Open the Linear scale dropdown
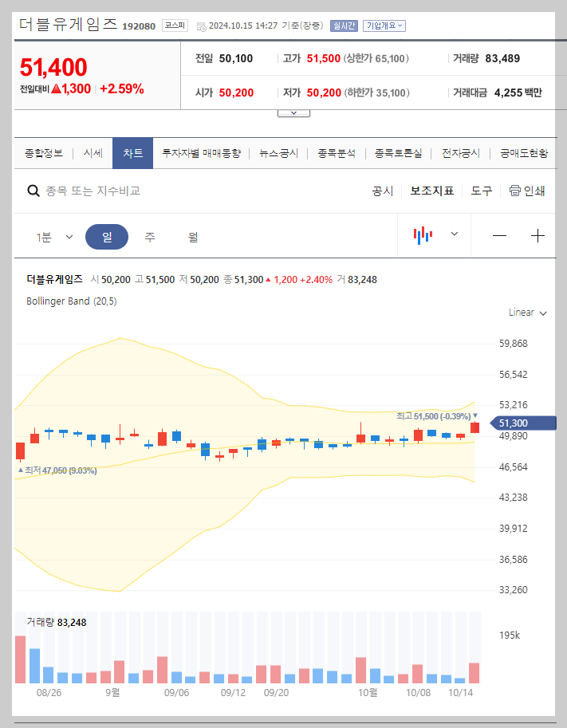 pyautogui.click(x=526, y=313)
